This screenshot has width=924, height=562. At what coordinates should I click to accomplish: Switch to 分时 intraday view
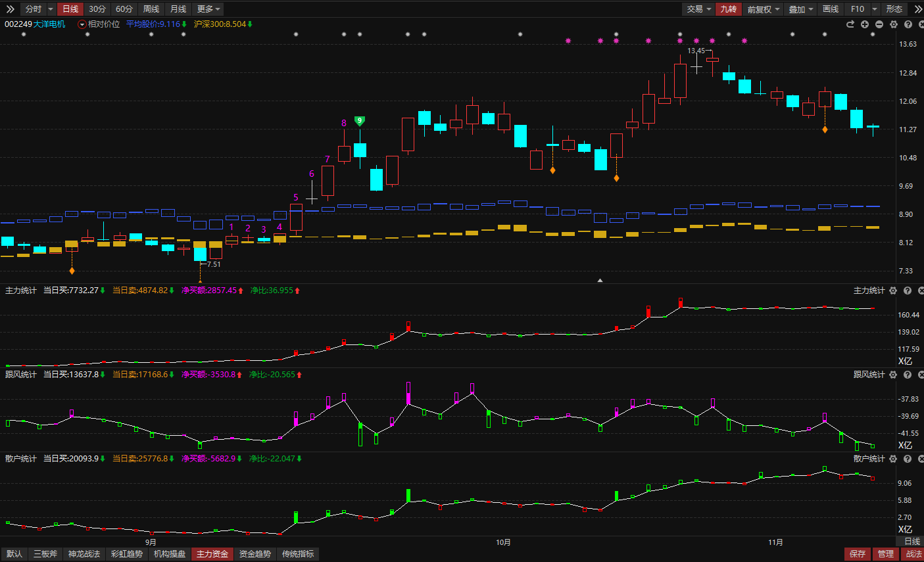click(x=34, y=9)
